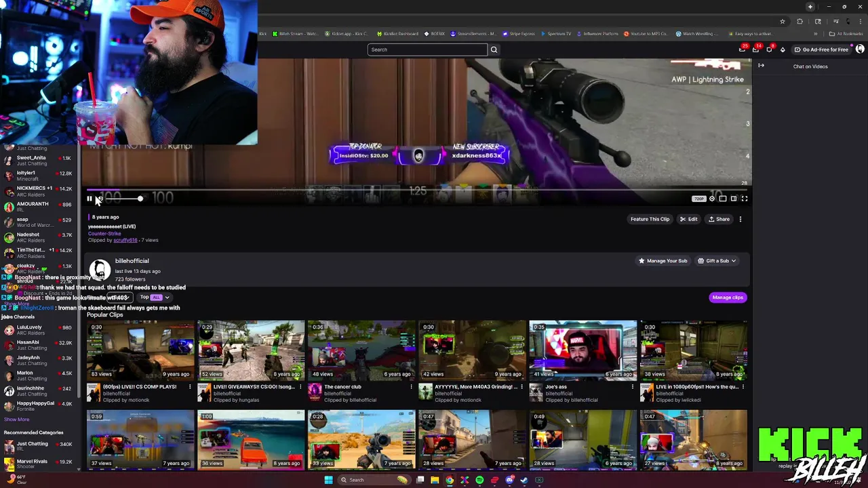Open Nadeshot channel in sidebar

(39, 237)
